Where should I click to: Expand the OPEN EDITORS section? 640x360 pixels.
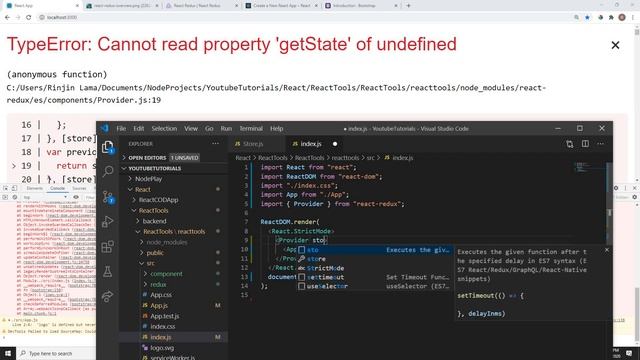coord(147,158)
